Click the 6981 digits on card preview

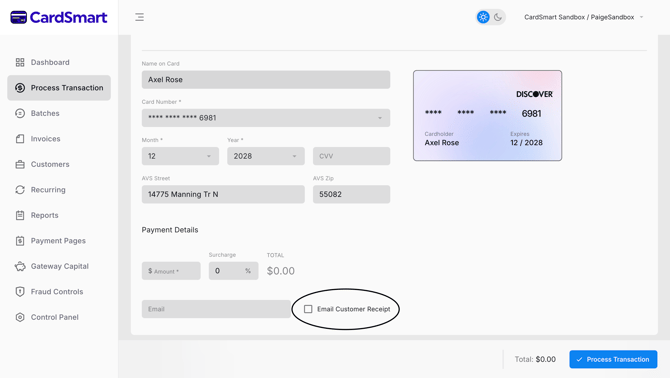click(531, 114)
